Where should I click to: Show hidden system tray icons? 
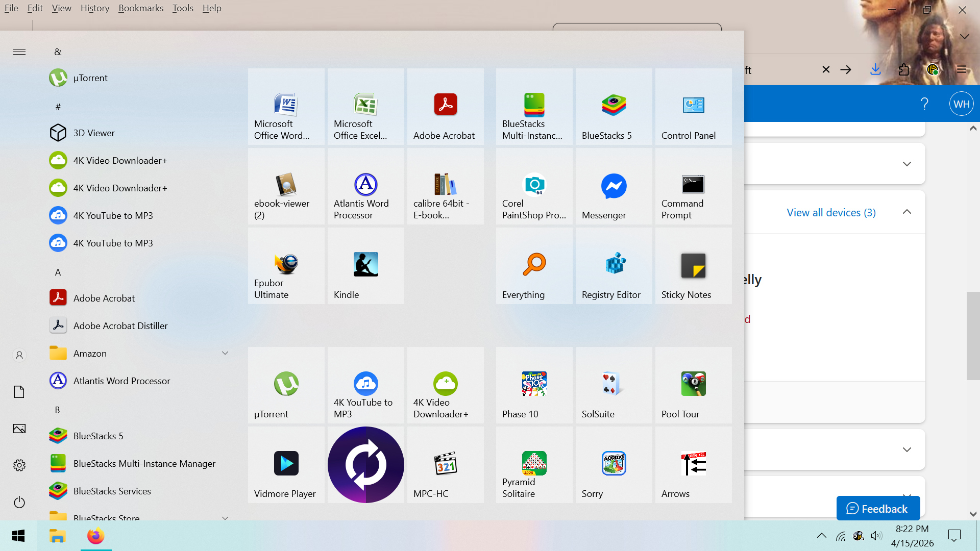pos(822,536)
